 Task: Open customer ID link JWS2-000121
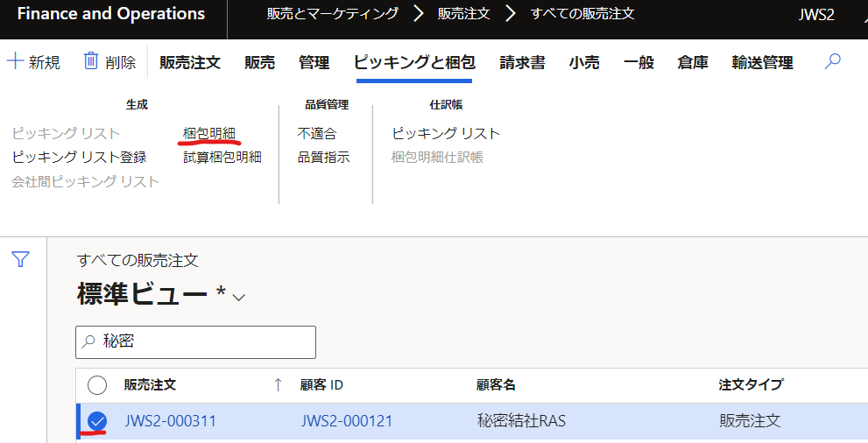347,421
